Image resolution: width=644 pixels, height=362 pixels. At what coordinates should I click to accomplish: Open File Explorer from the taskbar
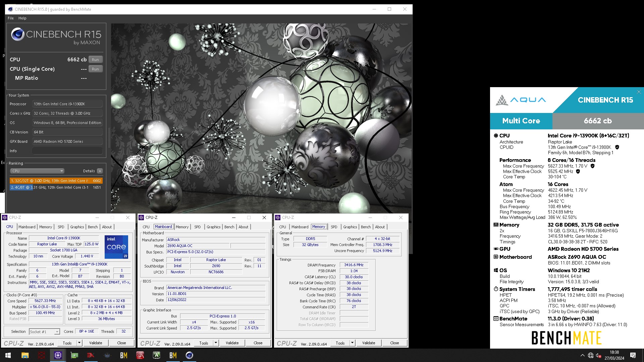tap(25, 355)
